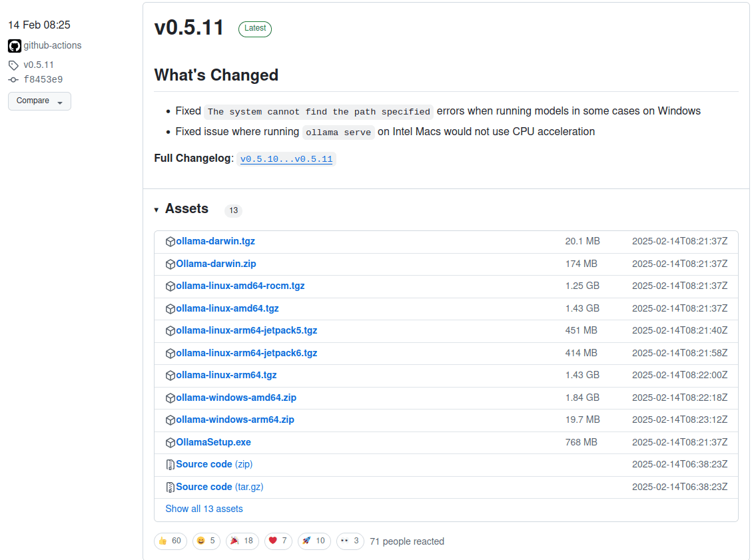Download Source code (tar.gz)

click(x=220, y=487)
